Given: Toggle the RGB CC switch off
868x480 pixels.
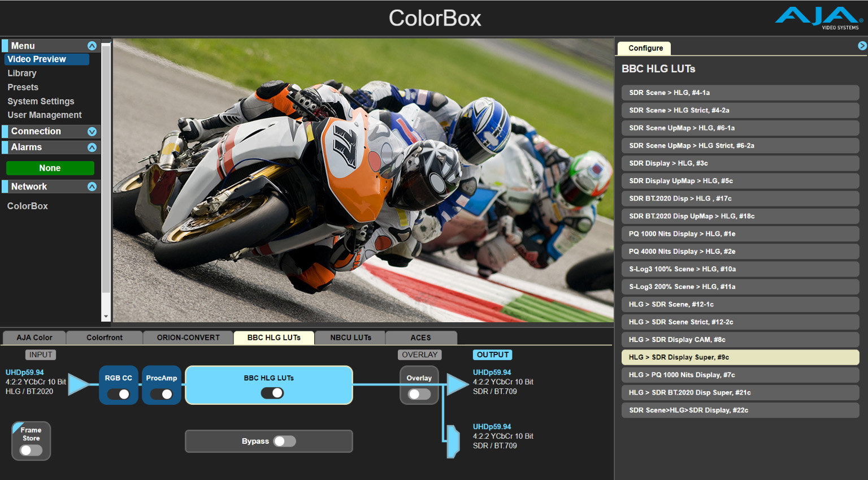Looking at the screenshot, I should (118, 394).
